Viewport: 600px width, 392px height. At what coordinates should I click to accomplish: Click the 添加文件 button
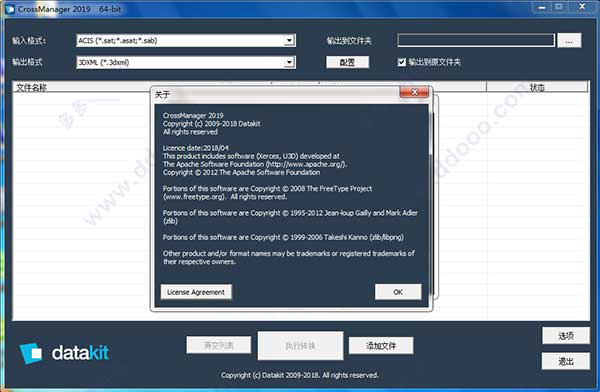pos(381,346)
